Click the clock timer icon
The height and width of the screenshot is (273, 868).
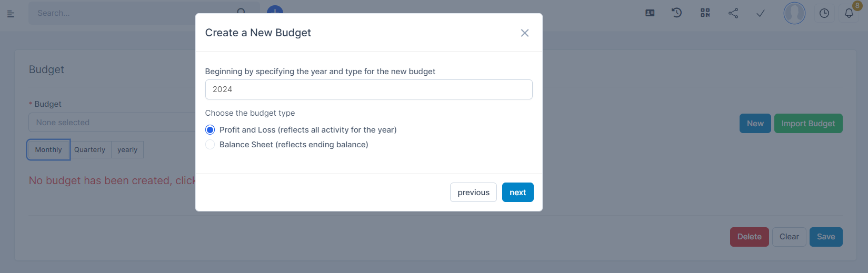(x=824, y=14)
